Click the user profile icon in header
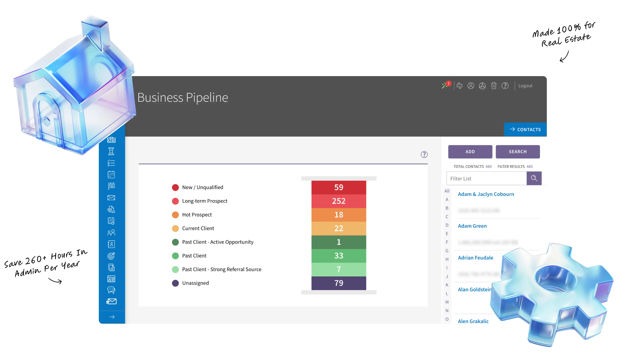Viewport: 628px width, 364px height. 470,86
